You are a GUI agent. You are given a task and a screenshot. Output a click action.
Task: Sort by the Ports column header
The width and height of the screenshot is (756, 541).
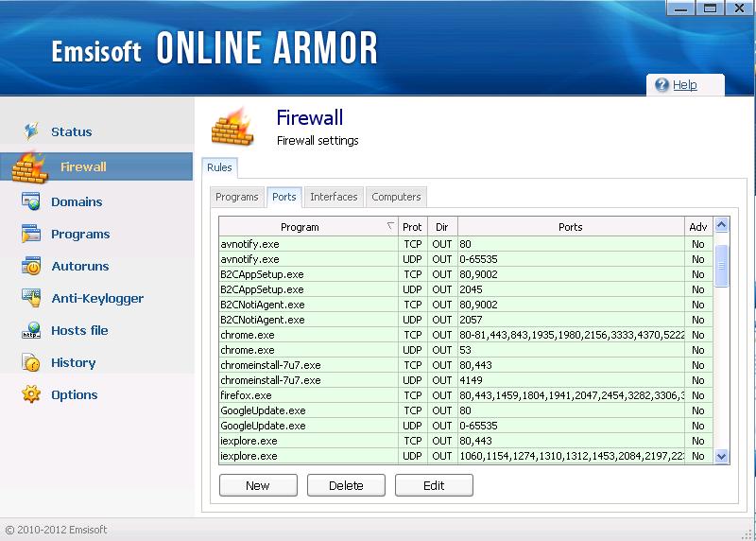(x=571, y=227)
